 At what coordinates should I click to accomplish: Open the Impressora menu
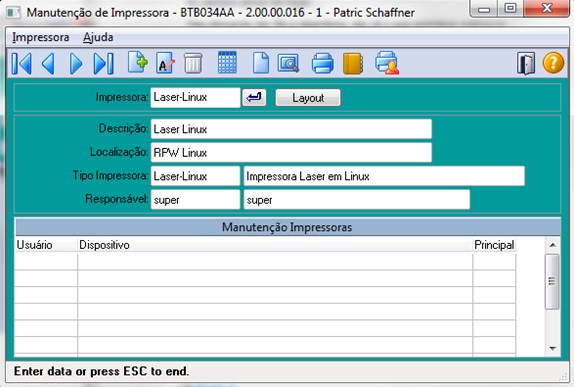(41, 37)
